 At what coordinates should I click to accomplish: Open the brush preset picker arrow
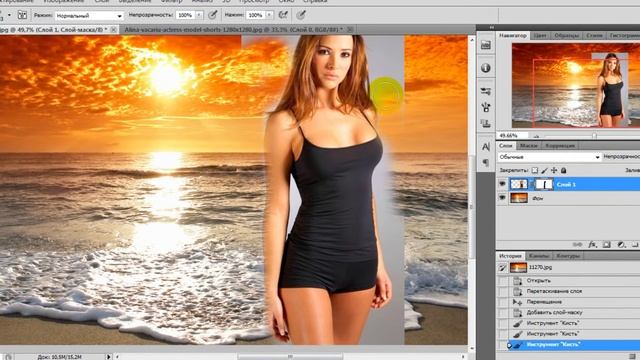coord(9,16)
